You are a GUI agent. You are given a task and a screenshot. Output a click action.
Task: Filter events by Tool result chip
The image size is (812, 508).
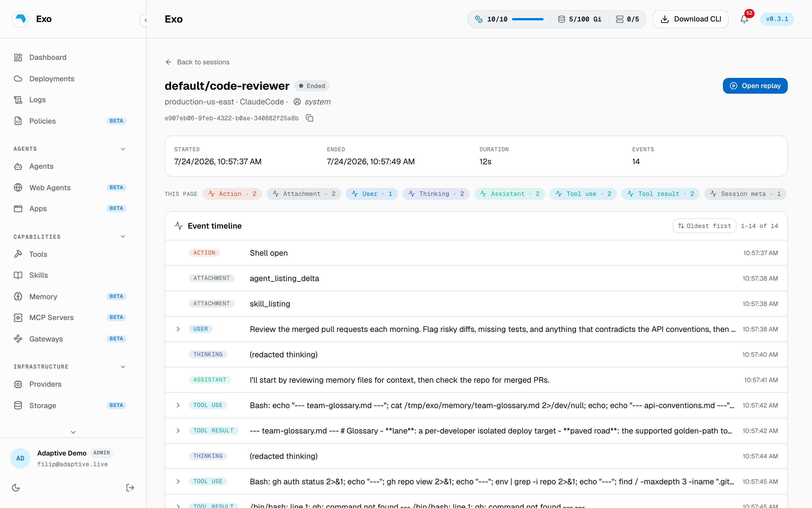(x=660, y=194)
